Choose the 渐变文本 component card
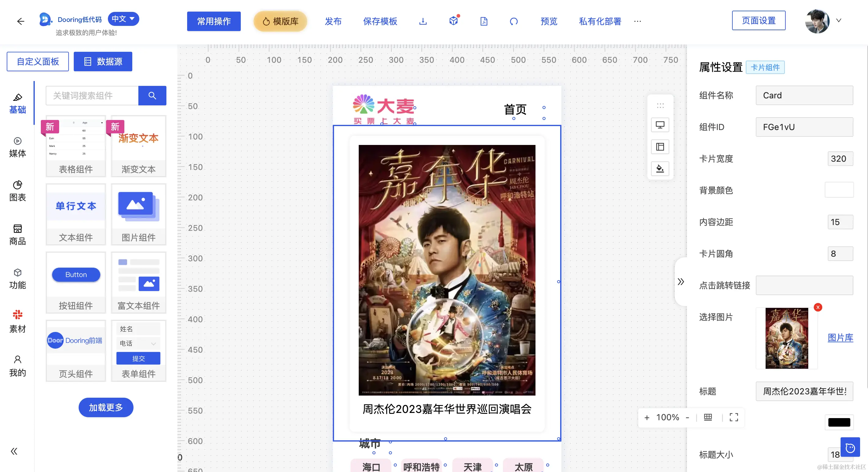This screenshot has height=472, width=868. 138,146
